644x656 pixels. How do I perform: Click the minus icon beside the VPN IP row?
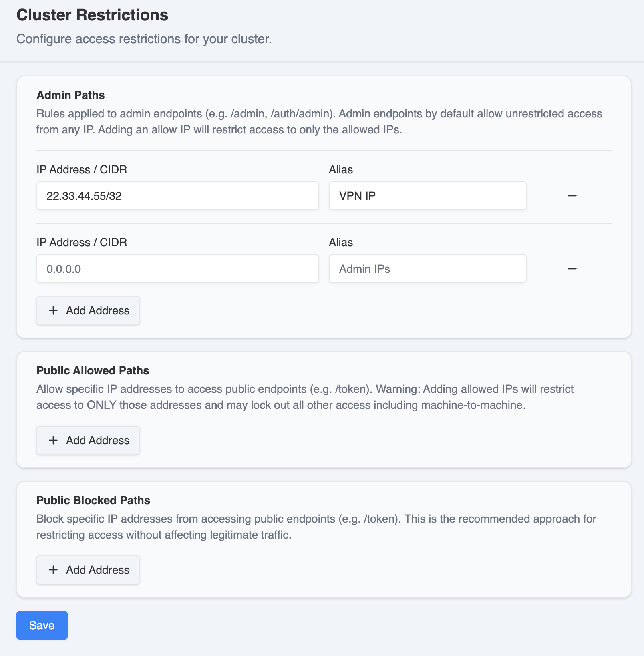click(x=573, y=196)
